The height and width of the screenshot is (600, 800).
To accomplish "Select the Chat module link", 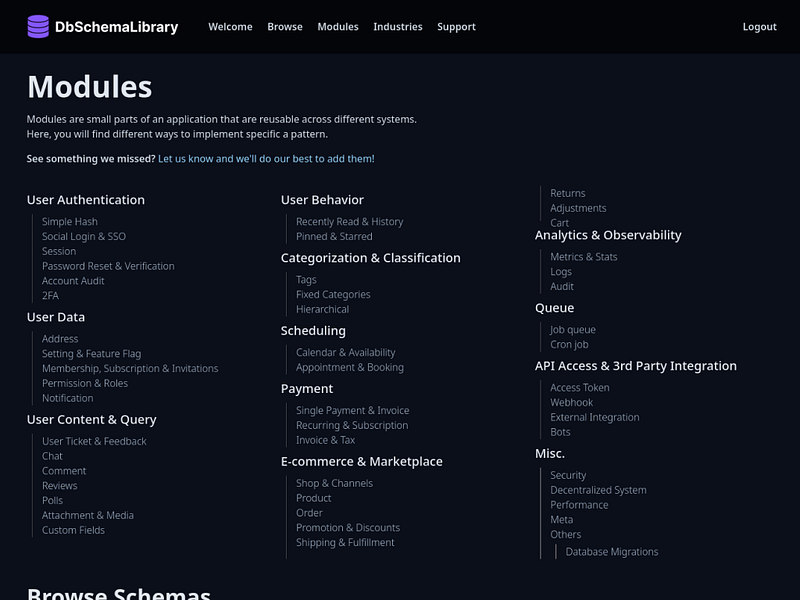I will tap(51, 455).
